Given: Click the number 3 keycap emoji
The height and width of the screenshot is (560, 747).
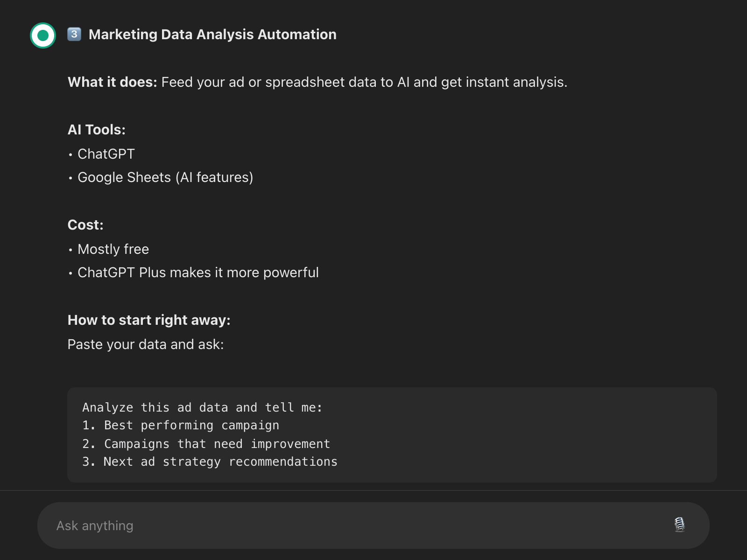Looking at the screenshot, I should 74,34.
